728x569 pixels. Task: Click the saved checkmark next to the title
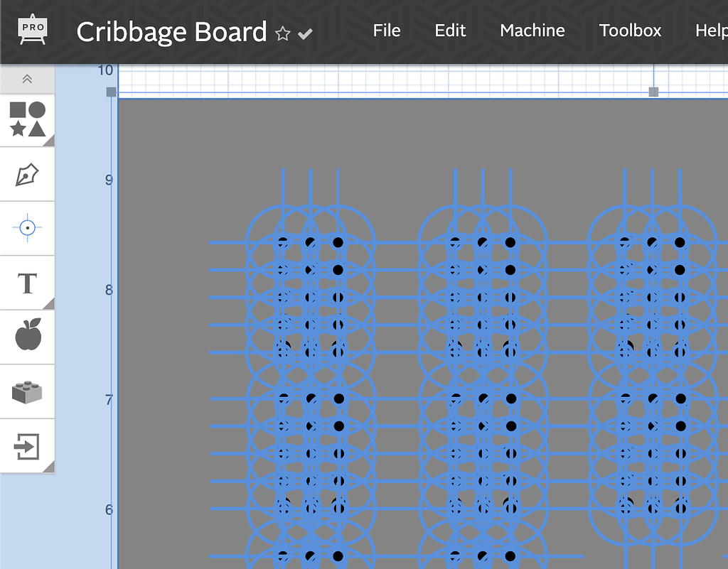(305, 33)
